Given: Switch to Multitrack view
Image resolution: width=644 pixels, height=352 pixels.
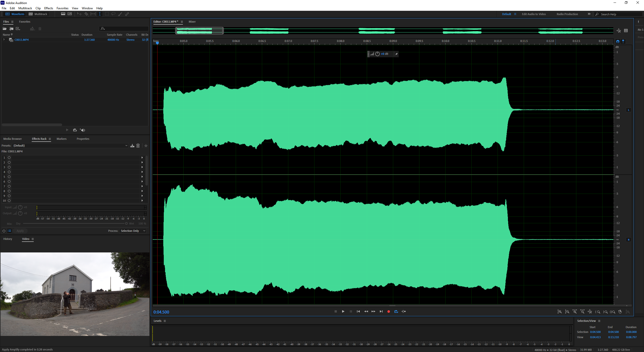Looking at the screenshot, I should click(38, 14).
